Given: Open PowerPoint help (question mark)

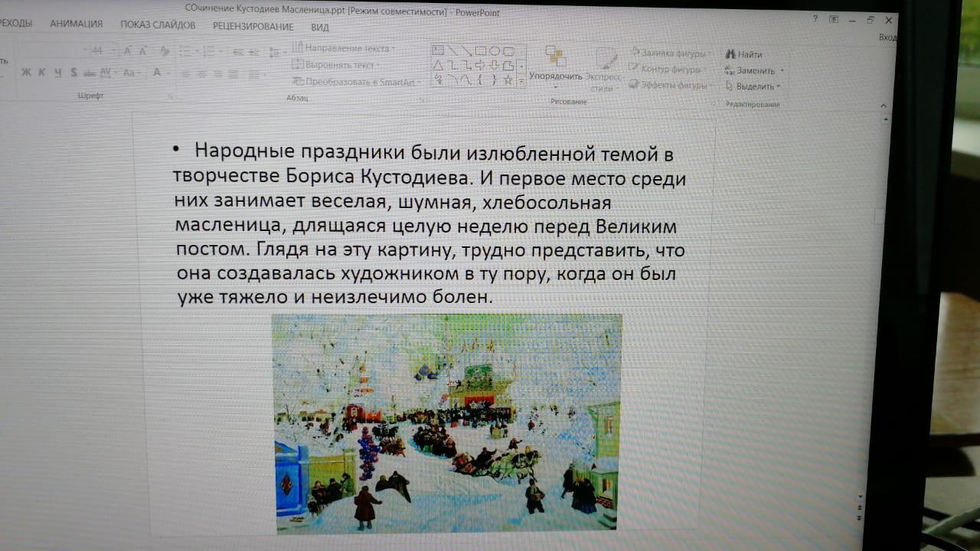Looking at the screenshot, I should pyautogui.click(x=815, y=18).
